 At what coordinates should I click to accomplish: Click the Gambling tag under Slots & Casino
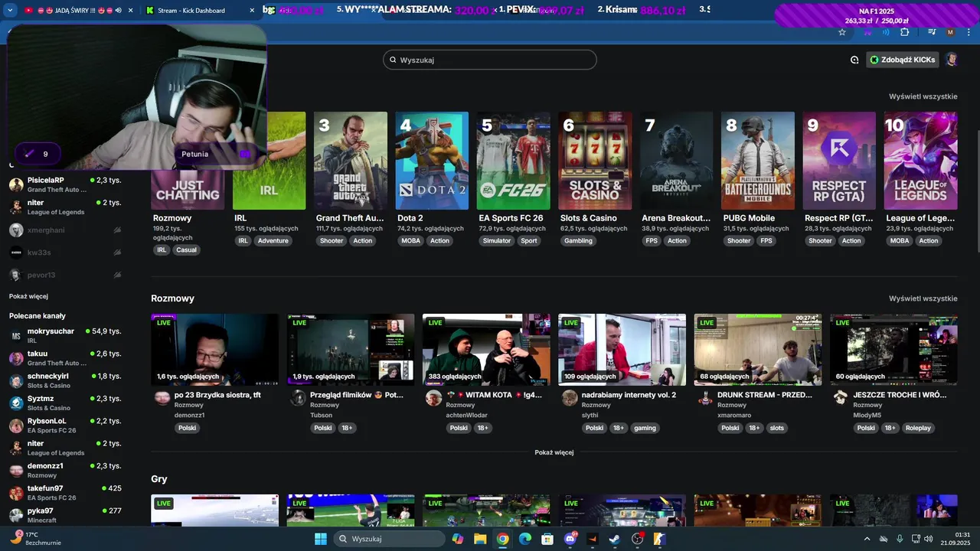[578, 240]
